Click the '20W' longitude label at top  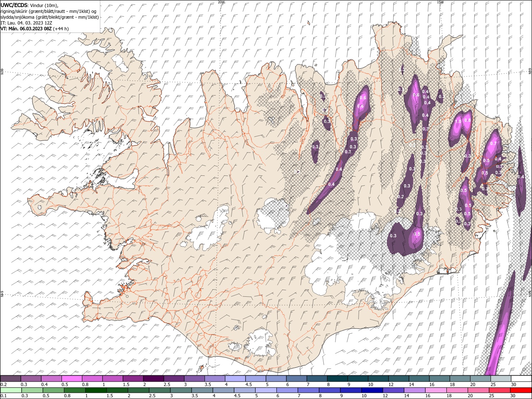(x=221, y=2)
